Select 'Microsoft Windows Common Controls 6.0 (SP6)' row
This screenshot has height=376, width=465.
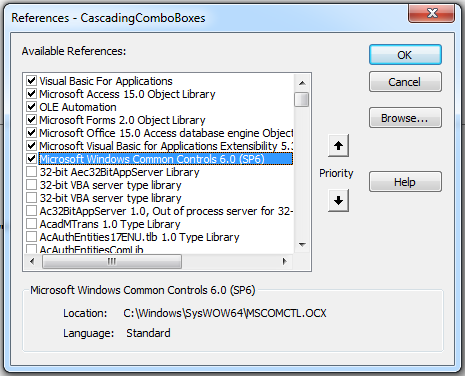pyautogui.click(x=166, y=159)
